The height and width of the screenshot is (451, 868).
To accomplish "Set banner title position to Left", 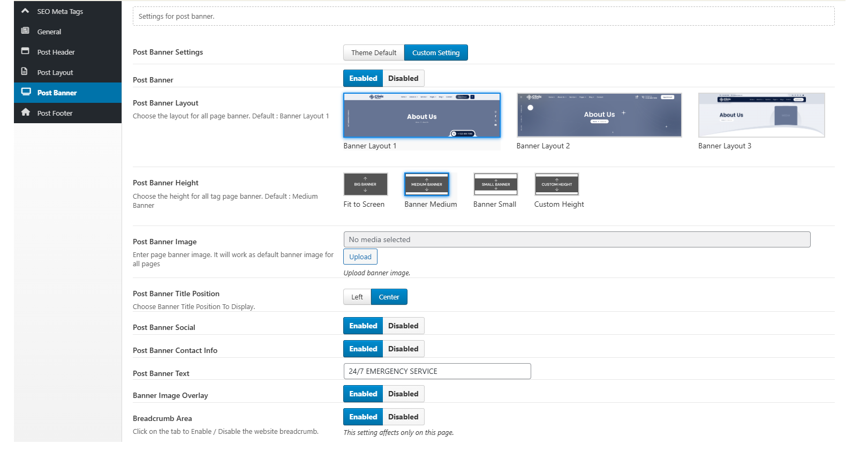I will (x=357, y=297).
